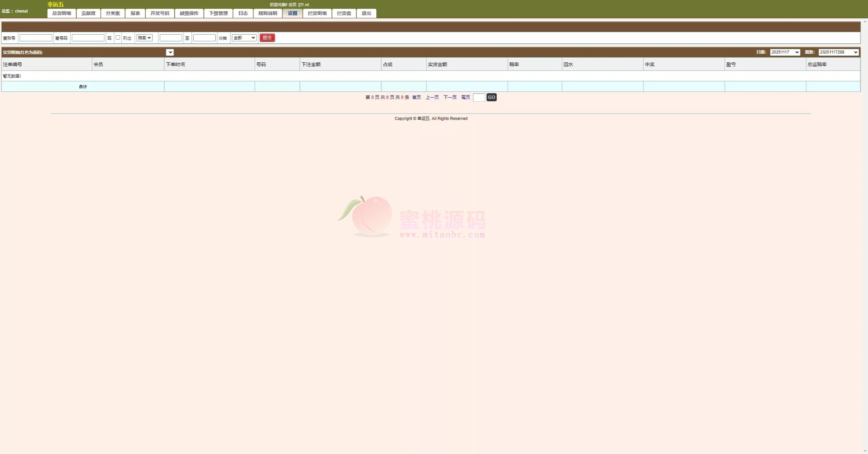Click the 查号码 input field
This screenshot has height=454, width=868.
tap(88, 38)
